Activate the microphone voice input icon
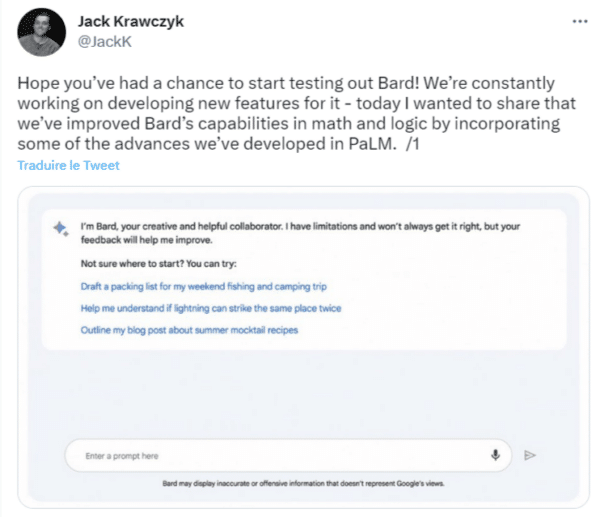Viewport: 600px width, 517px height. pyautogui.click(x=495, y=455)
